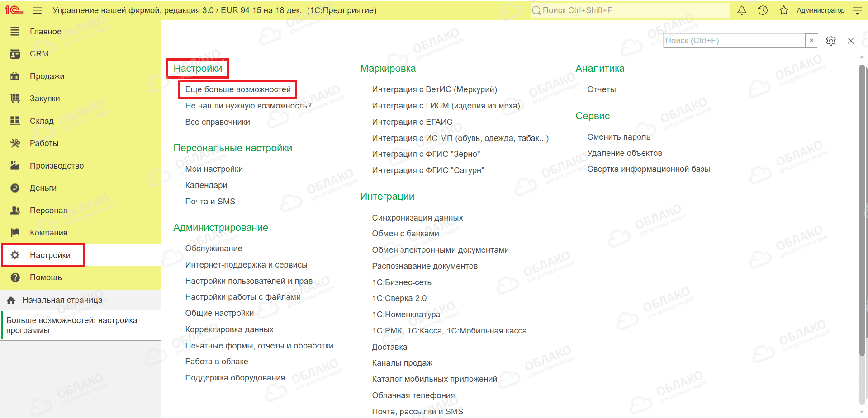Viewport: 868px width, 418px height.
Task: Open the CRM section in the sidebar
Action: [x=39, y=54]
